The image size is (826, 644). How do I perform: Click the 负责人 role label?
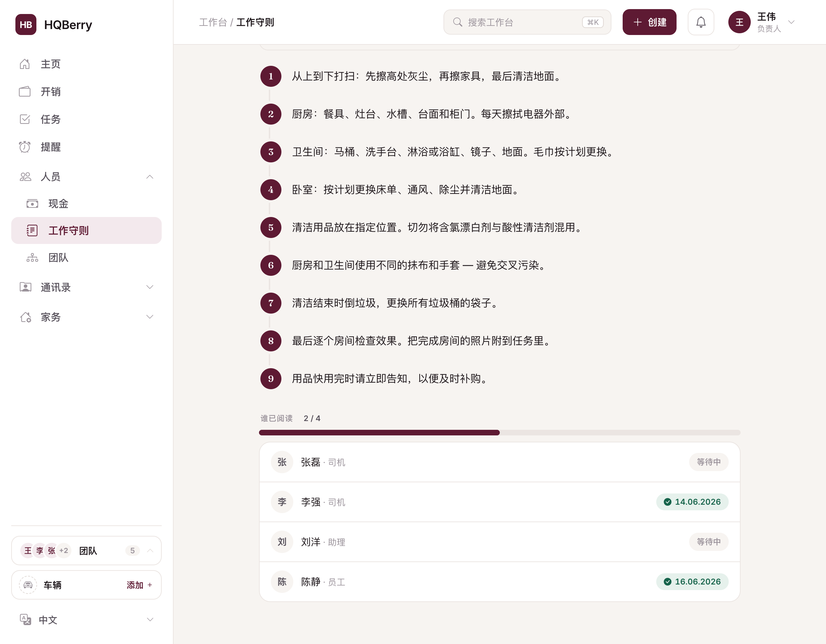point(769,29)
